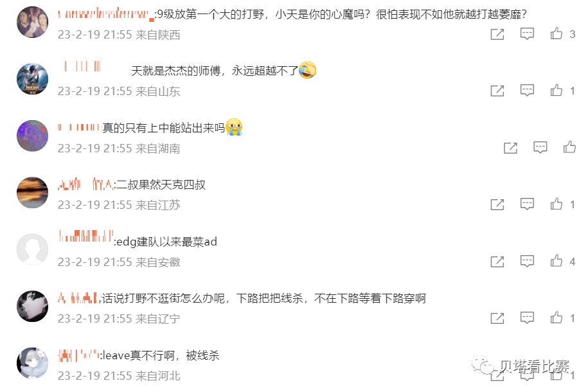The height and width of the screenshot is (392, 588).
Task: Open default gray avatar of Anhui commenter
Action: (33, 249)
